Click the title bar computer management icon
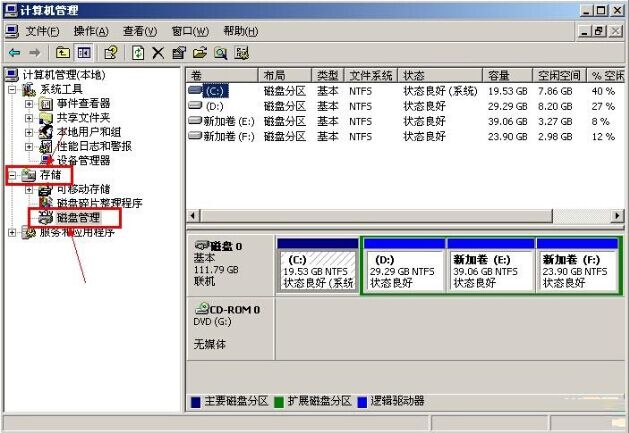629x433 pixels. (x=11, y=10)
